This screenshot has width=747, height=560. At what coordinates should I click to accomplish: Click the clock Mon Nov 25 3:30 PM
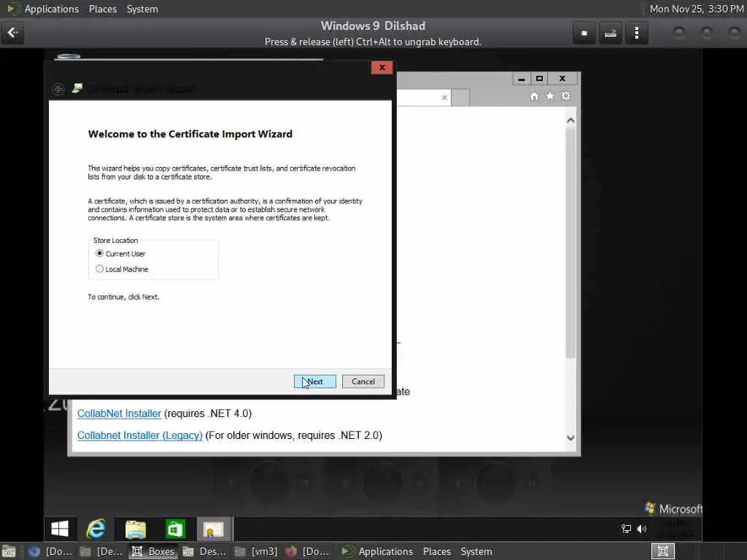pos(697,9)
